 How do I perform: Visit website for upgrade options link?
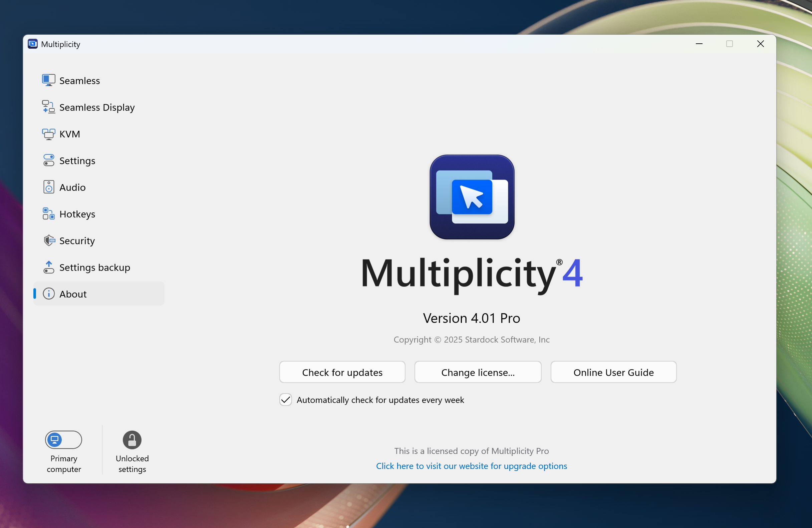472,466
